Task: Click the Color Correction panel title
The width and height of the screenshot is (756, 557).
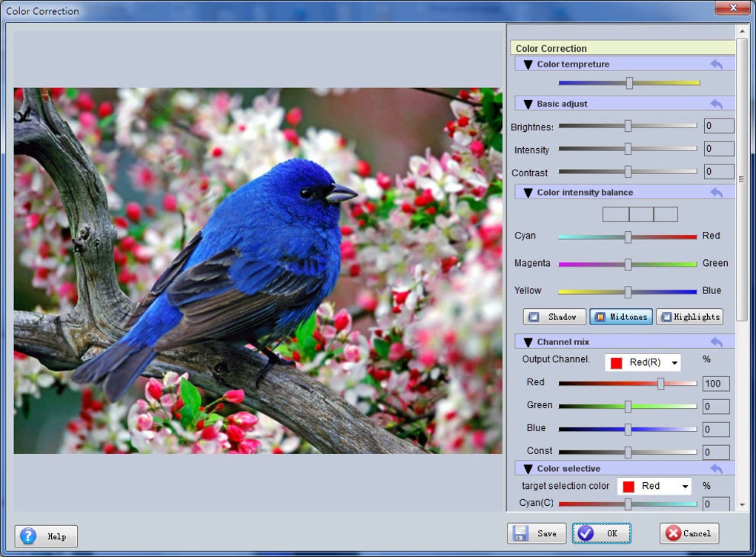Action: pos(551,48)
